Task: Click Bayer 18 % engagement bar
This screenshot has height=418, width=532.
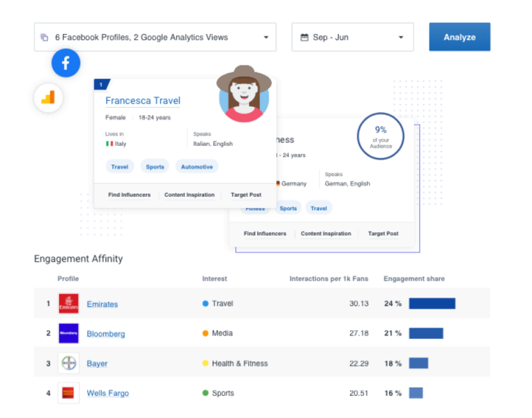Action: coord(418,363)
